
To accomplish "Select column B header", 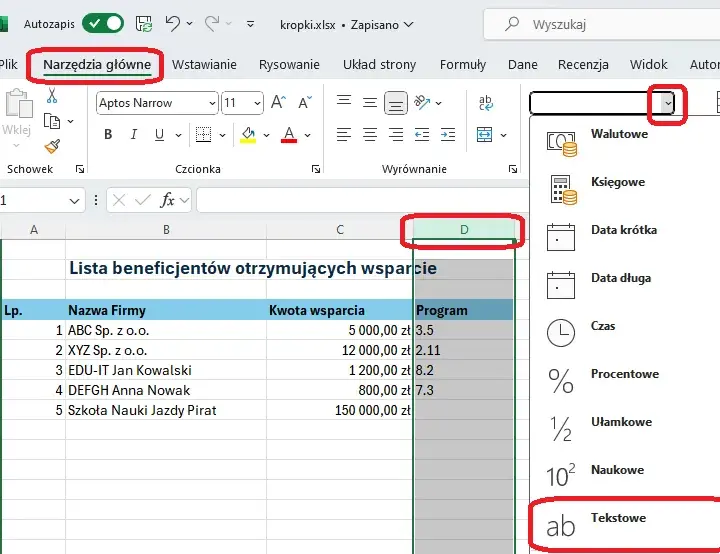I will (x=166, y=230).
